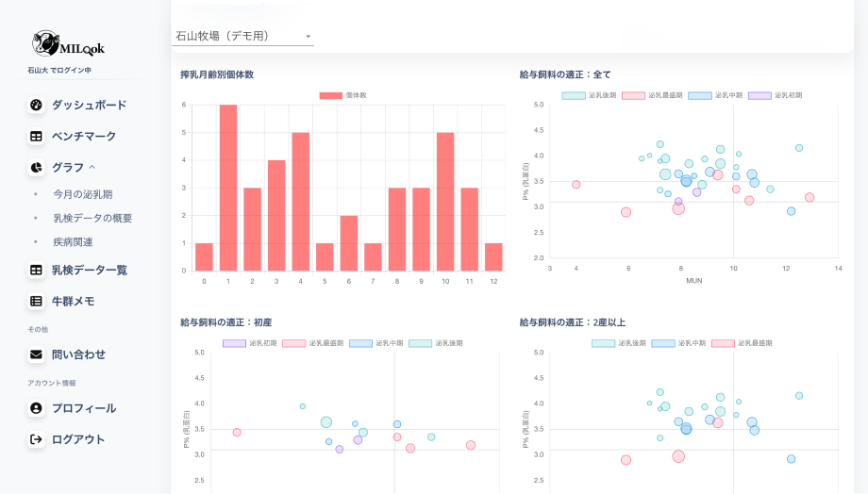Click 泌乳初期 purple swatch in 初産 legend

(x=234, y=343)
